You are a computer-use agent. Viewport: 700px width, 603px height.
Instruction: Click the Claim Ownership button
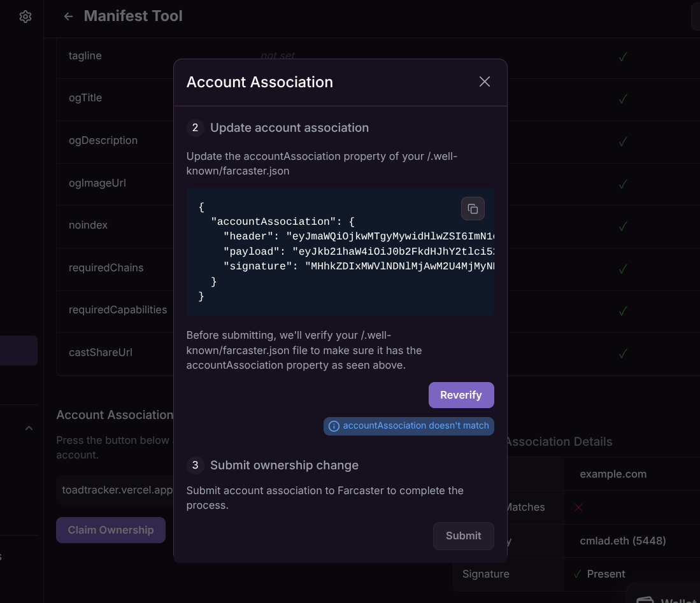click(x=111, y=530)
